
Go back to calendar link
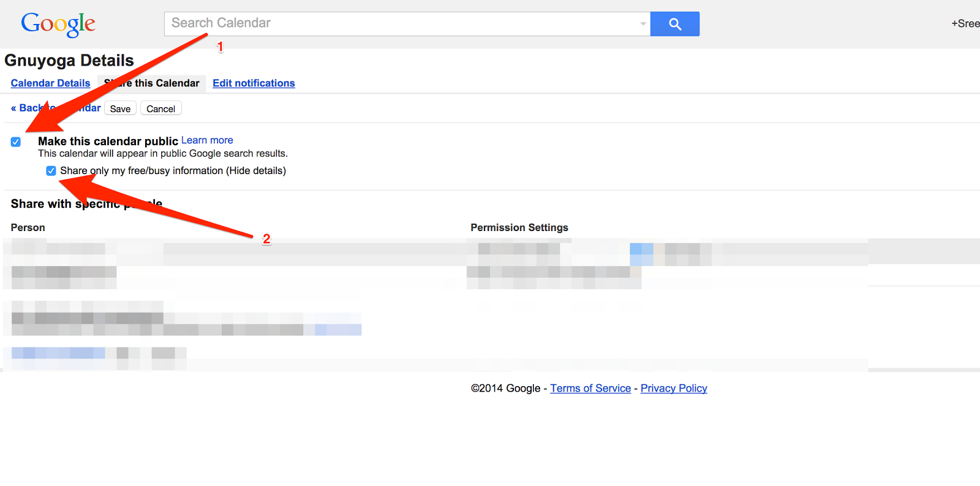[x=56, y=108]
